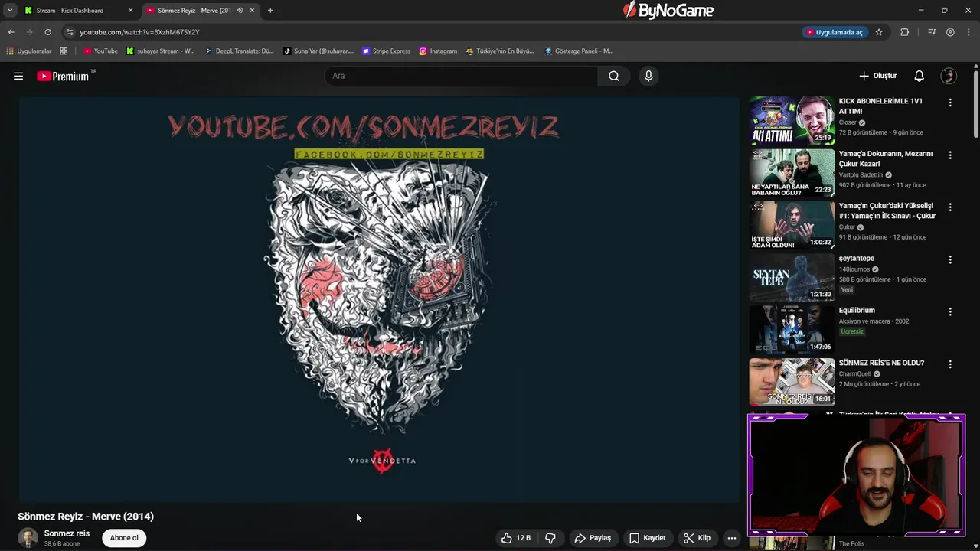Open browser extensions puzzle icon
Image resolution: width=980 pixels, height=551 pixels.
point(904,32)
